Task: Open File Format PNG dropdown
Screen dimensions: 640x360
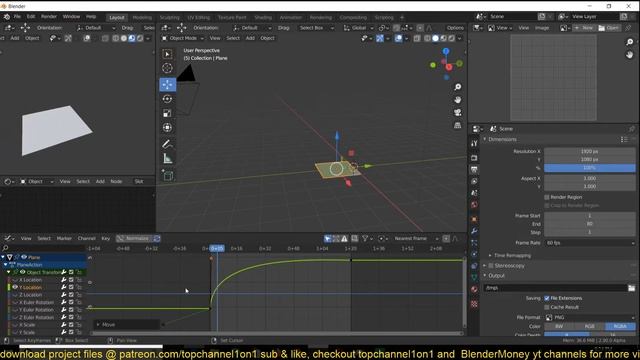Action: coord(590,318)
